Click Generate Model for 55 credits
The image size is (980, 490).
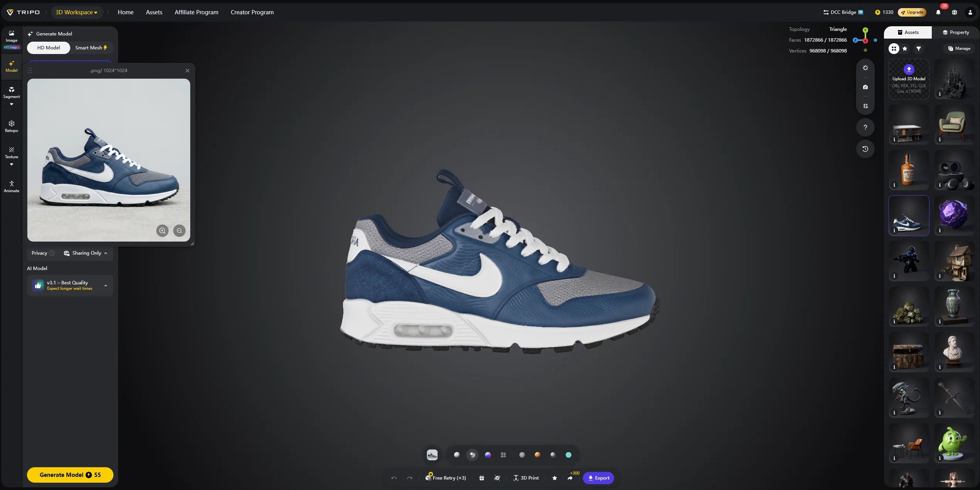click(x=70, y=475)
